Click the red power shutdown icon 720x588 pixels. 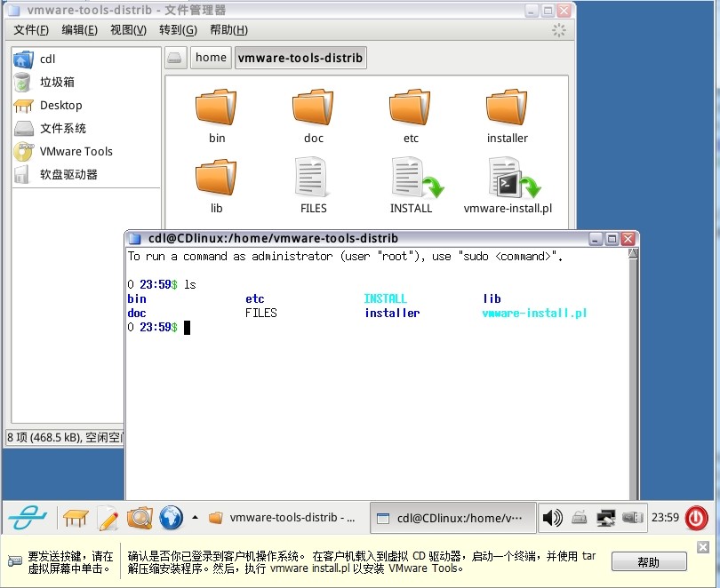(x=696, y=519)
